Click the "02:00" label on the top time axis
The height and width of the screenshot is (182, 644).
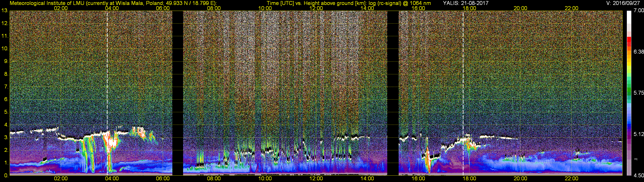coord(61,8)
